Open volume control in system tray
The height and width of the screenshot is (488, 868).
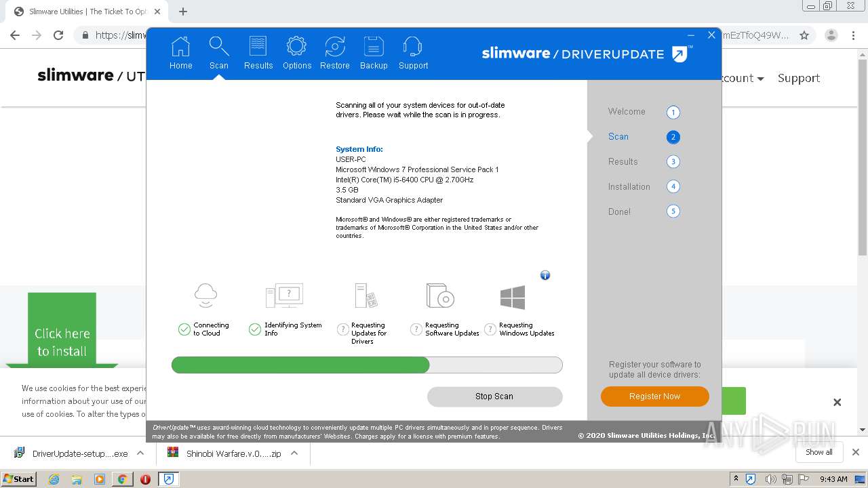tap(770, 479)
